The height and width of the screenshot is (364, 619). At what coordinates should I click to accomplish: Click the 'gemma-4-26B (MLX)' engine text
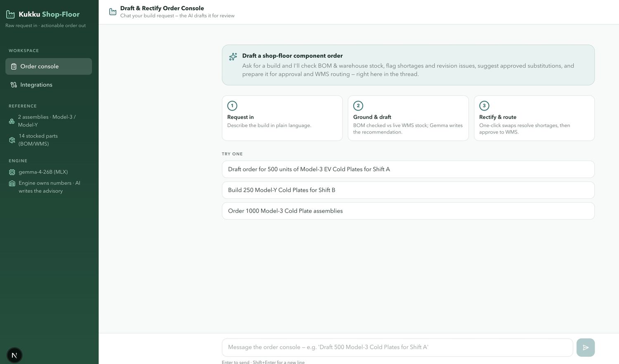click(43, 172)
